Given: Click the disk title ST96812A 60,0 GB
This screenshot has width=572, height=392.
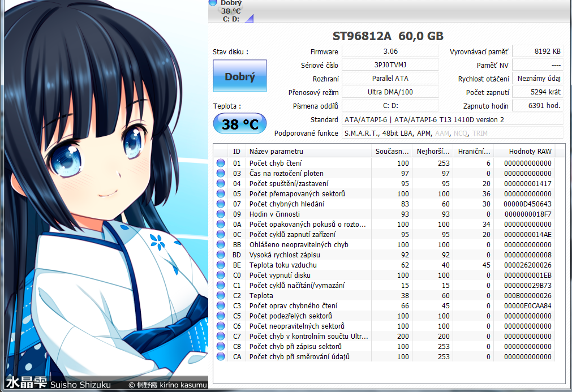Looking at the screenshot, I should click(x=388, y=36).
